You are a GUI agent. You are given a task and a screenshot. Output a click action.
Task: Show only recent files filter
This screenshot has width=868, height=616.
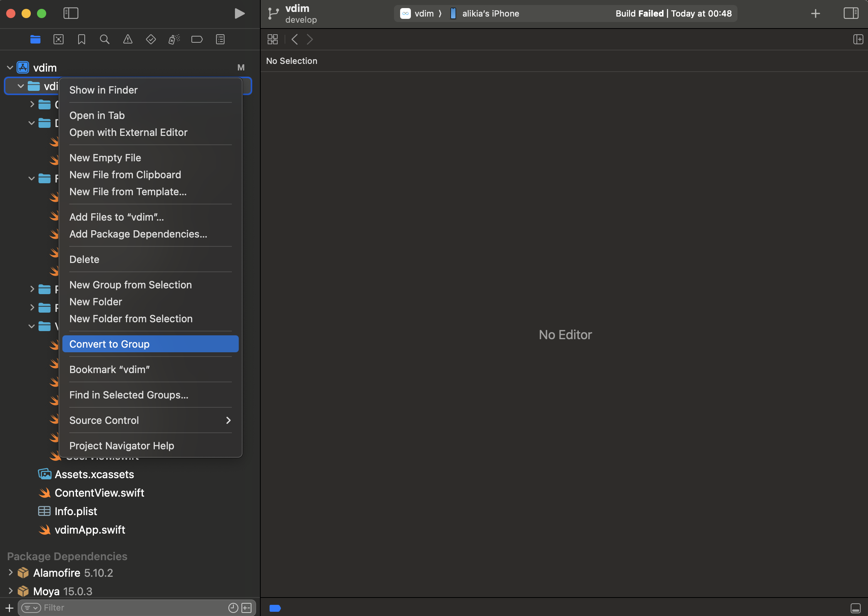tap(233, 608)
